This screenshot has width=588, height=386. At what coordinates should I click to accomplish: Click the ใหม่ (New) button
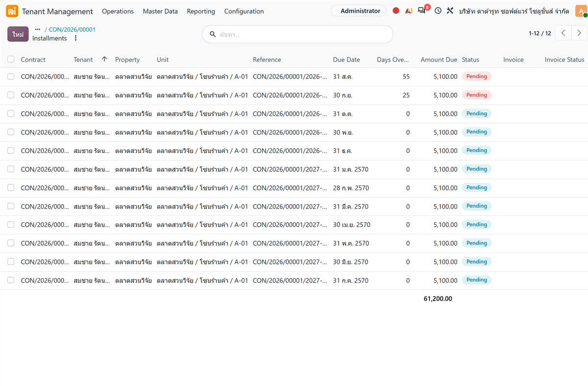(x=18, y=34)
